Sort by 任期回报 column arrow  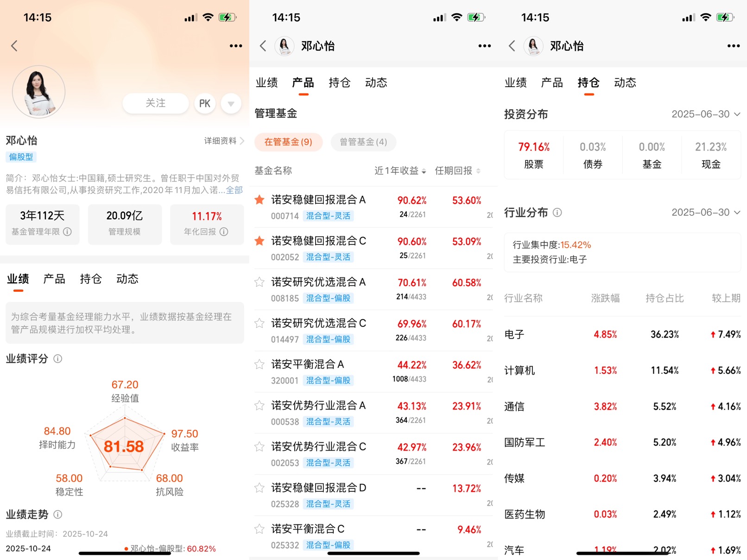point(478,171)
